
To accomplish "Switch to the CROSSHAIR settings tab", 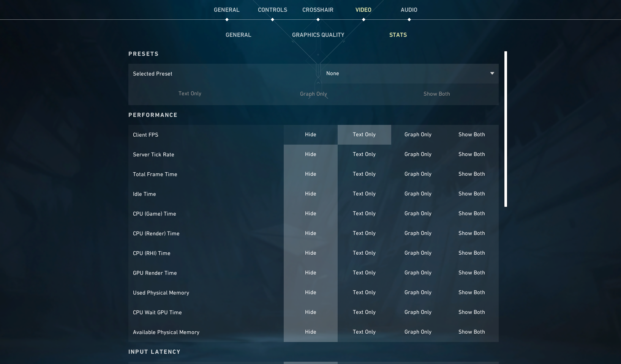I will click(x=318, y=10).
